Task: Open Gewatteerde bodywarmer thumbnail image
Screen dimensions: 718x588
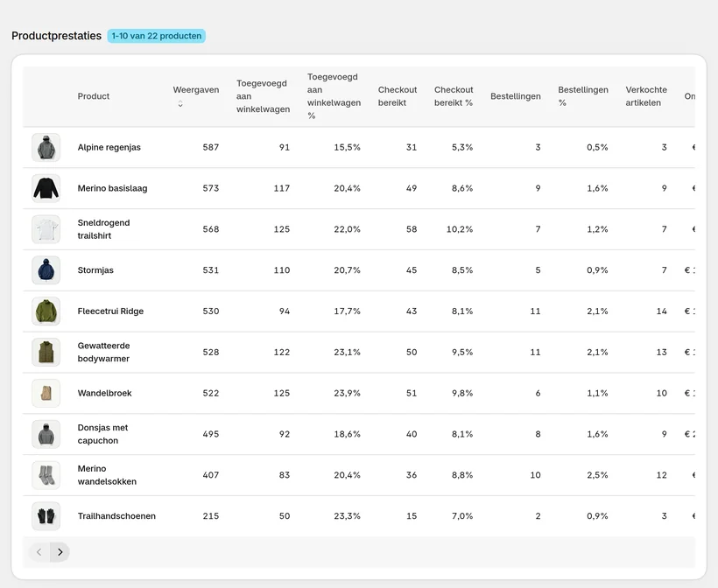Action: coord(46,352)
